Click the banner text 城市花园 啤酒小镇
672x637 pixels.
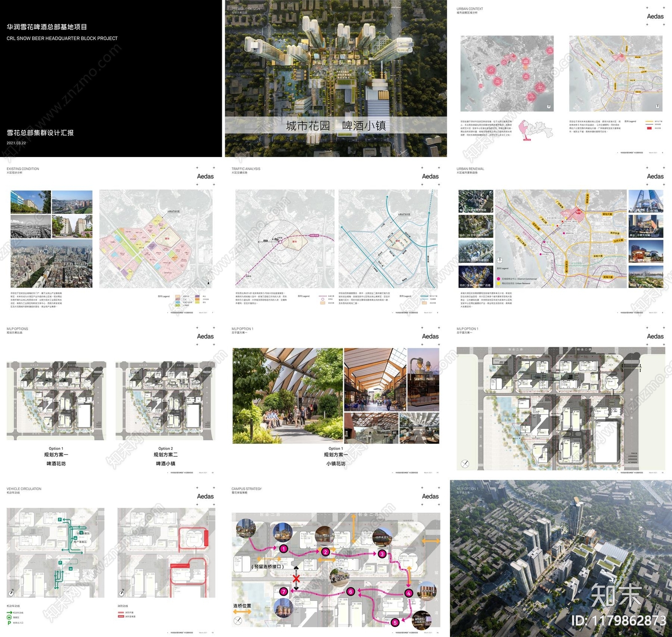tap(336, 126)
